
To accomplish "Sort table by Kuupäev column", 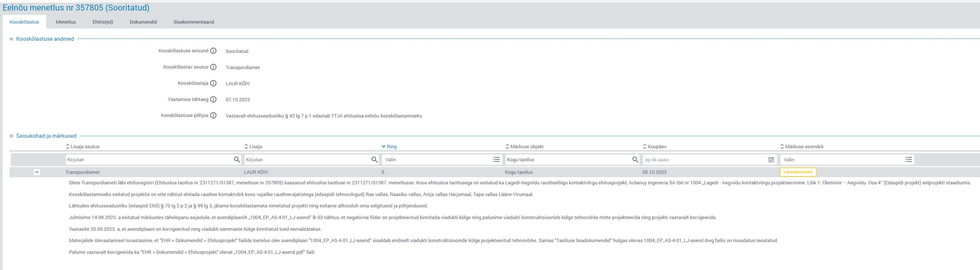I will (x=654, y=147).
